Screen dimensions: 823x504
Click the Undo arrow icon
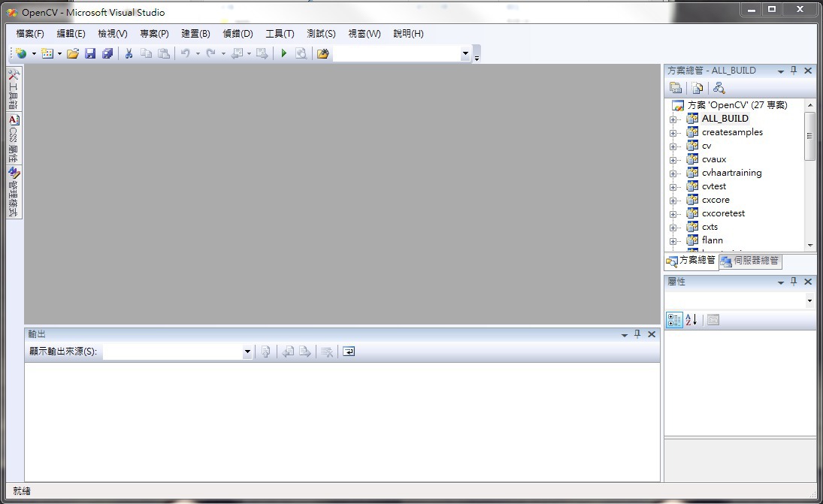(186, 53)
